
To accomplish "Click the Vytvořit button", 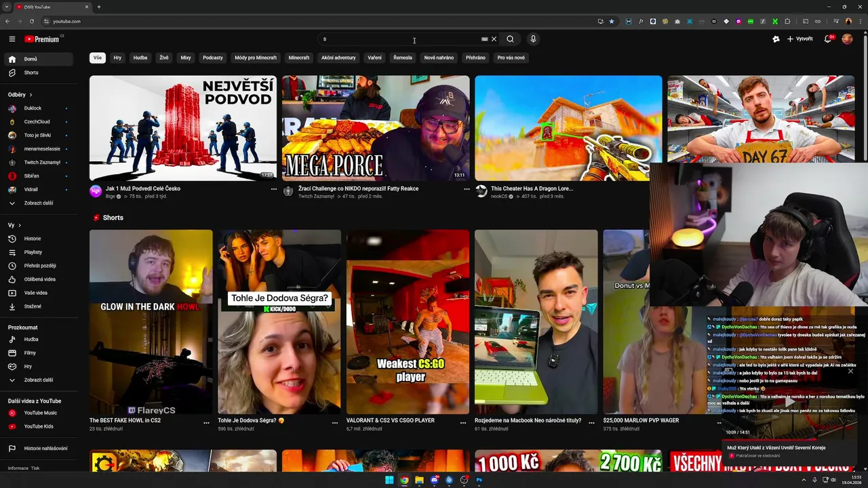I will (x=800, y=39).
